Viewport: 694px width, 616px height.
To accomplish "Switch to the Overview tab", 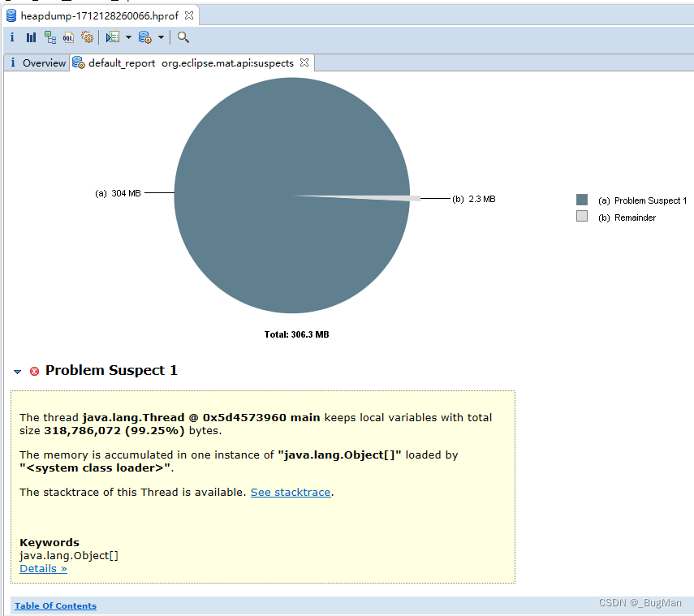I will (x=37, y=62).
